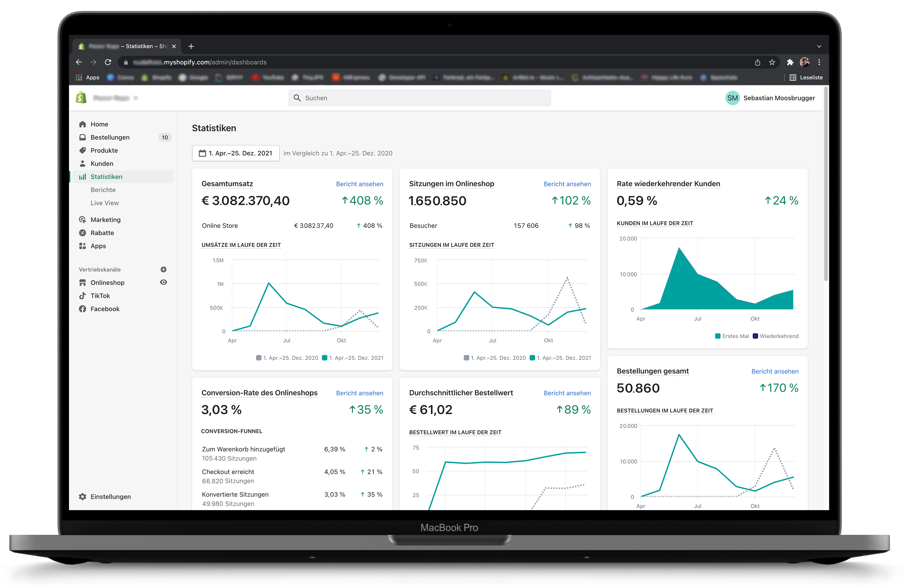Click the Shopify logo in header

coord(81,98)
